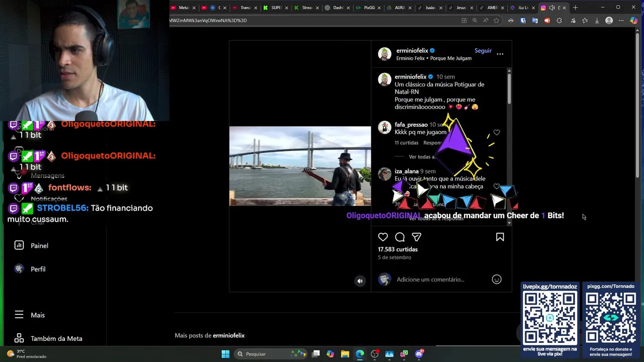The width and height of the screenshot is (644, 362).
Task: Open the Windows Start menu
Action: (x=225, y=354)
